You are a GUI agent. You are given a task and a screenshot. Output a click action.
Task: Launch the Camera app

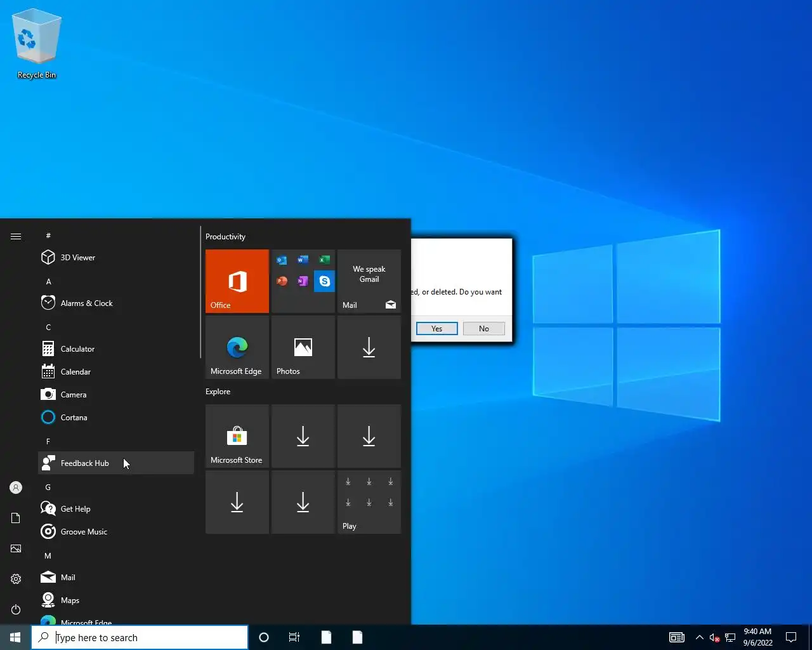pyautogui.click(x=116, y=394)
